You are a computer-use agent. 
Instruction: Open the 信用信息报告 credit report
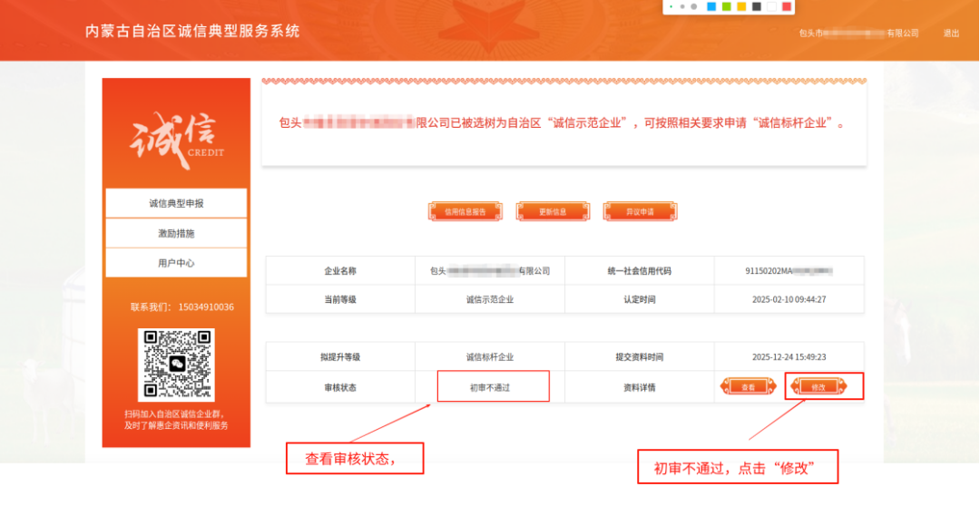[x=465, y=212]
